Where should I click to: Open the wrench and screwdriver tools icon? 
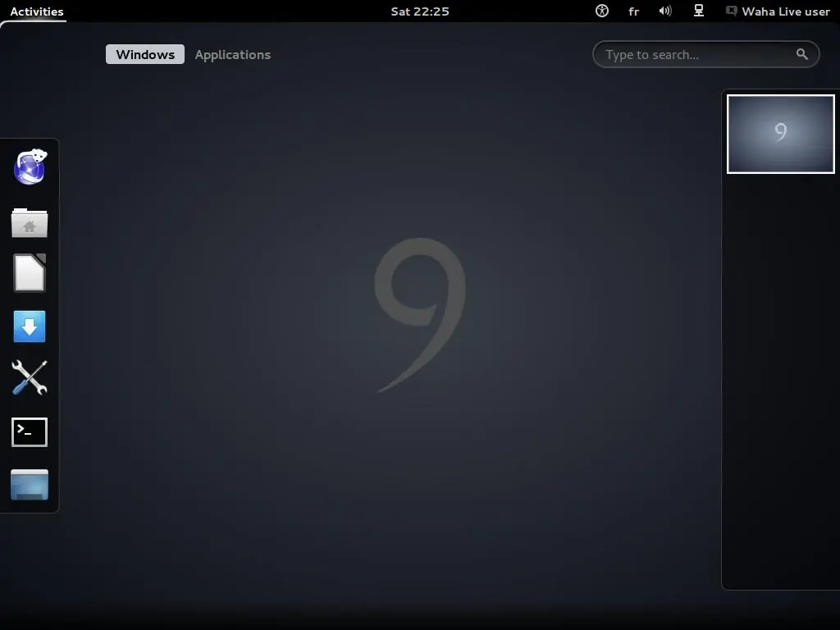pos(30,377)
